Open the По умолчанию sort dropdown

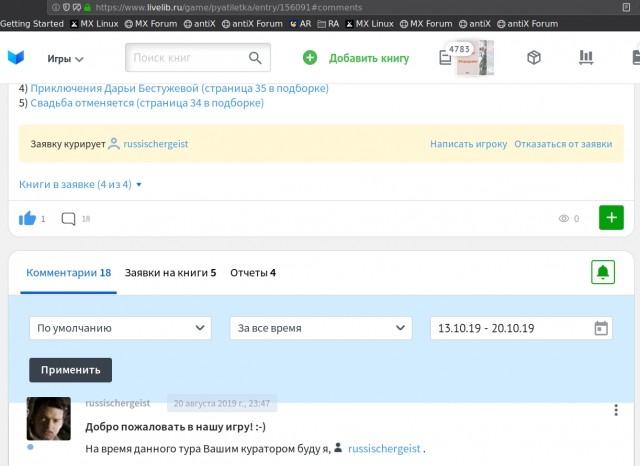(120, 328)
